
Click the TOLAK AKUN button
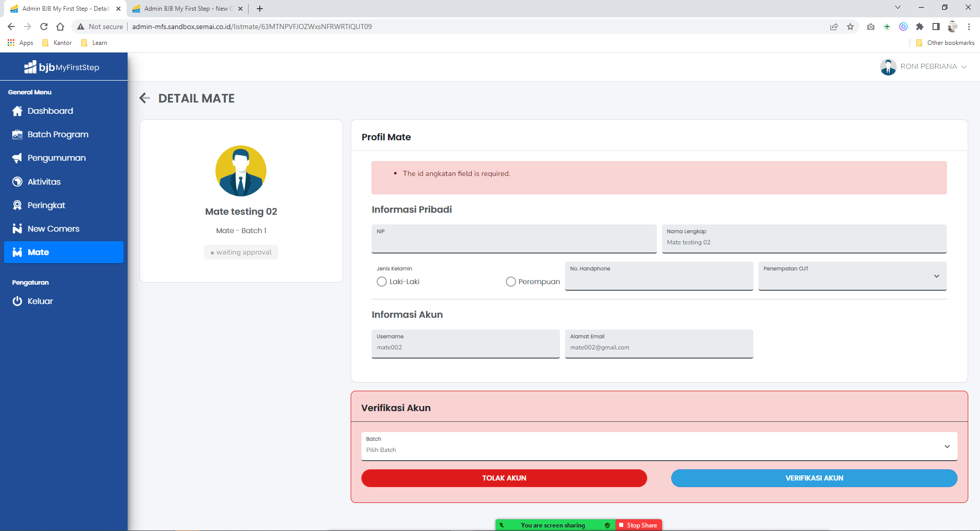504,478
